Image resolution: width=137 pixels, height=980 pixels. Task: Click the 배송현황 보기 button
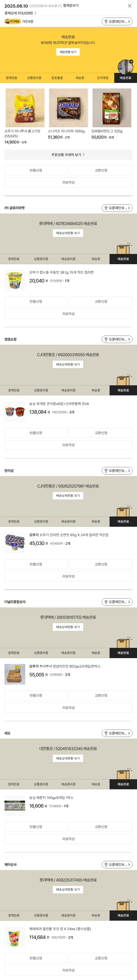[68, 52]
